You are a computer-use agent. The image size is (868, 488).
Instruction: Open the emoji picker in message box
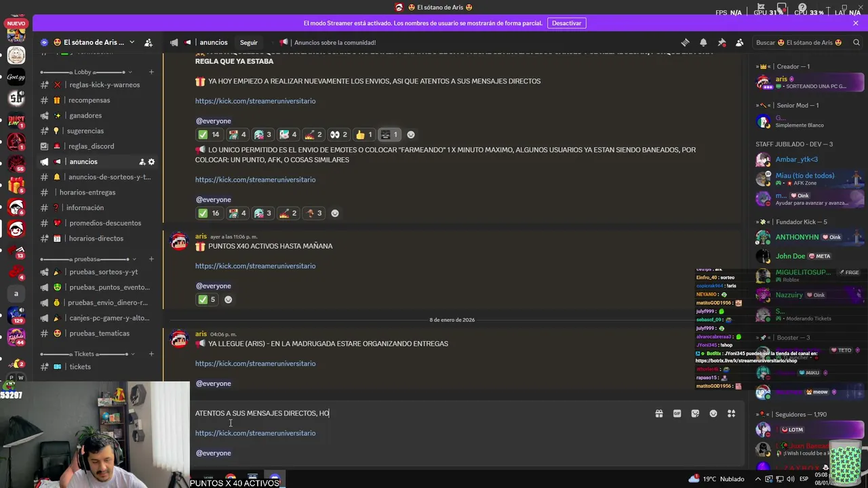coord(713,413)
